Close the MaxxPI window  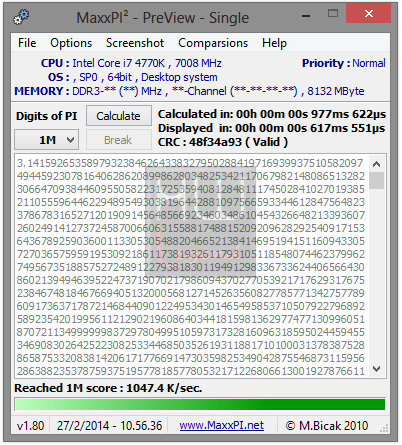(x=368, y=14)
